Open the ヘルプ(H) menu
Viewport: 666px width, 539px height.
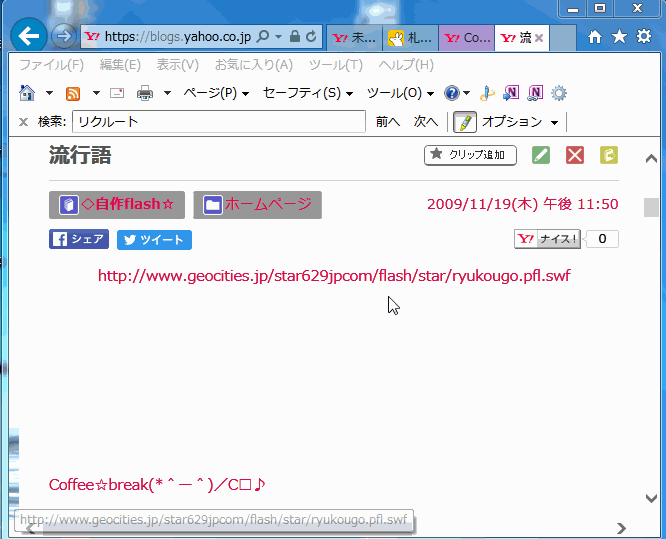(x=406, y=65)
